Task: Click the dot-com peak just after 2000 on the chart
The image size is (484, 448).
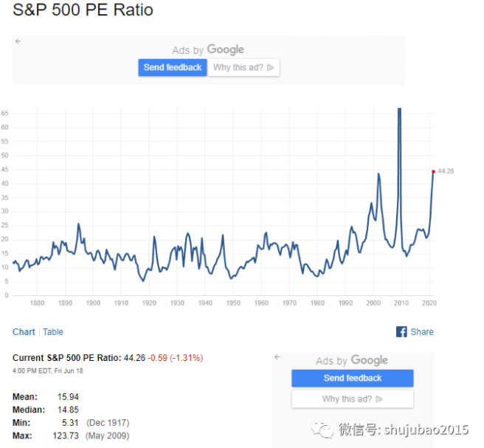Action: tap(378, 175)
